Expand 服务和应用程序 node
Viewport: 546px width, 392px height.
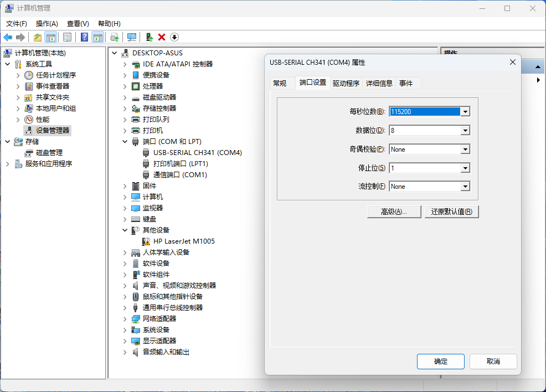8,164
